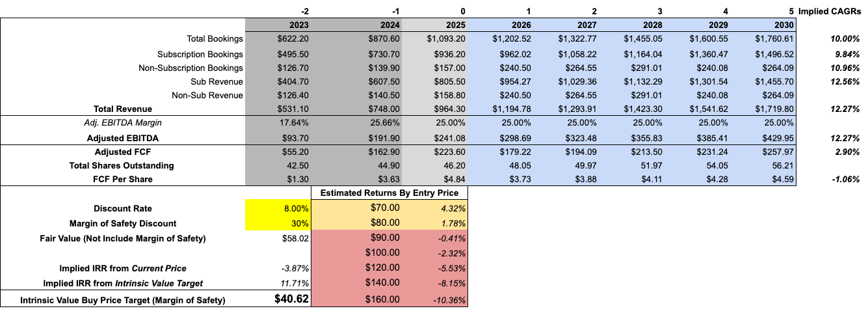Viewport: 868px width, 313px height.
Task: Select the 2023 Total Bookings value $622.20
Action: coord(278,40)
